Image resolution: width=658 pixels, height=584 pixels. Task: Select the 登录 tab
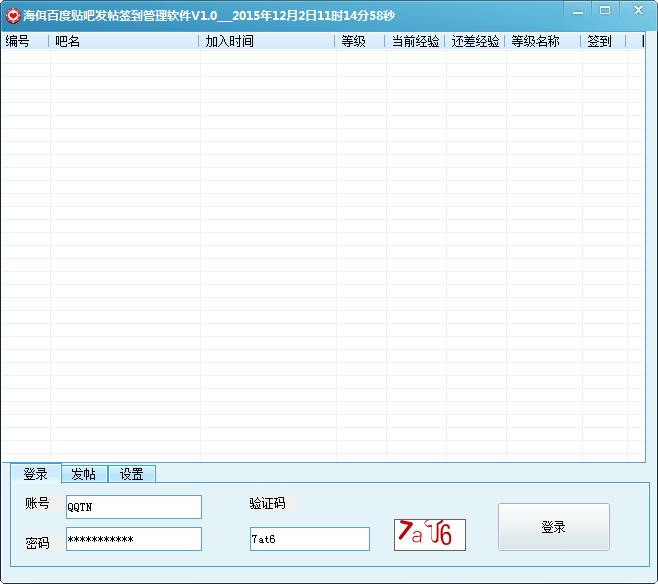[35, 474]
